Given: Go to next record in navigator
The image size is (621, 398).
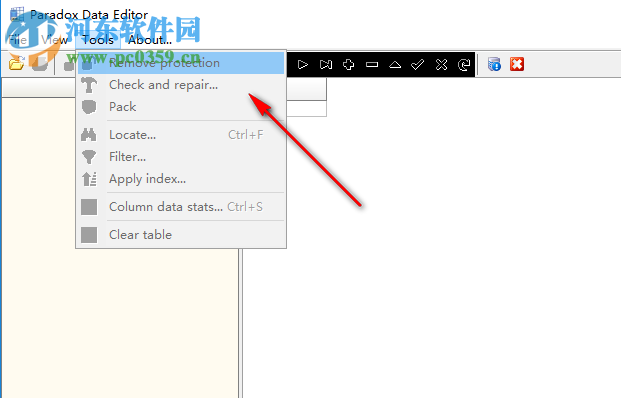Looking at the screenshot, I should click(x=303, y=65).
